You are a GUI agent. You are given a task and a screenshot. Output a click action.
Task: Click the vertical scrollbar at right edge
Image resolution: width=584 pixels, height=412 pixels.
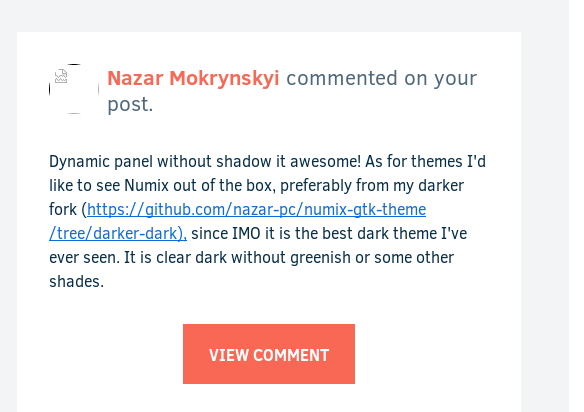(576, 206)
